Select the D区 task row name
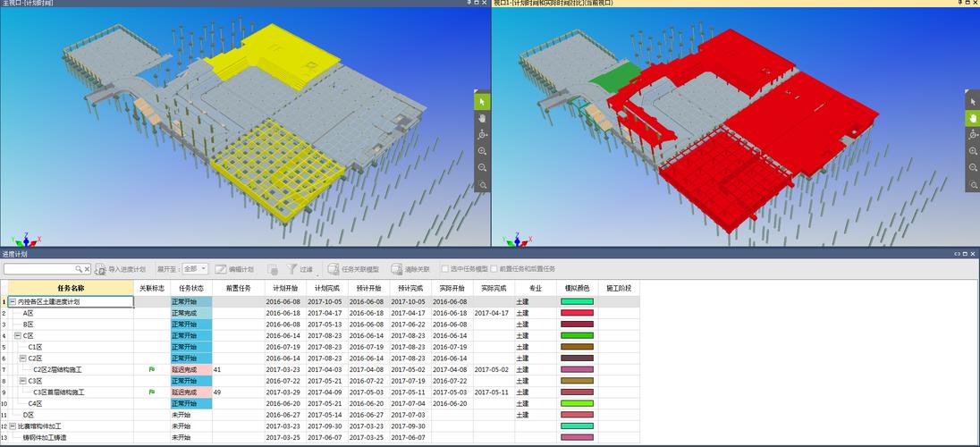The height and width of the screenshot is (447, 980). tap(28, 415)
